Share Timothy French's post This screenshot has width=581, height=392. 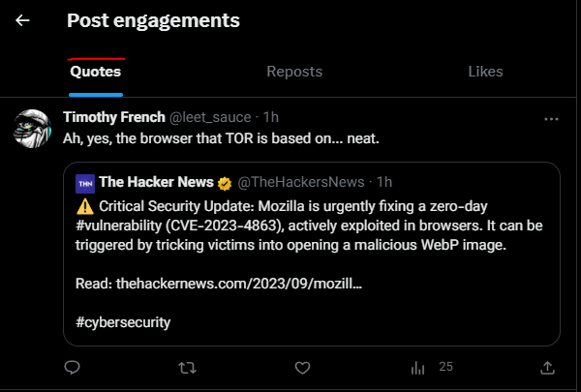547,368
